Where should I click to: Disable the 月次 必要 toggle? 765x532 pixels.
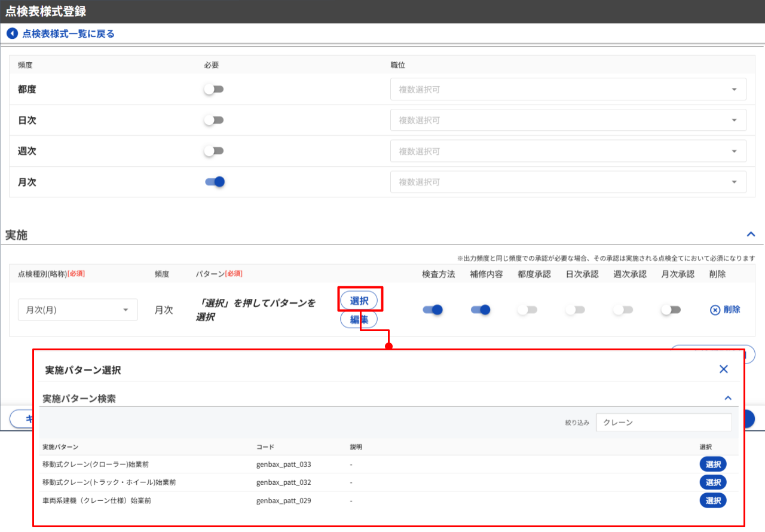[215, 182]
